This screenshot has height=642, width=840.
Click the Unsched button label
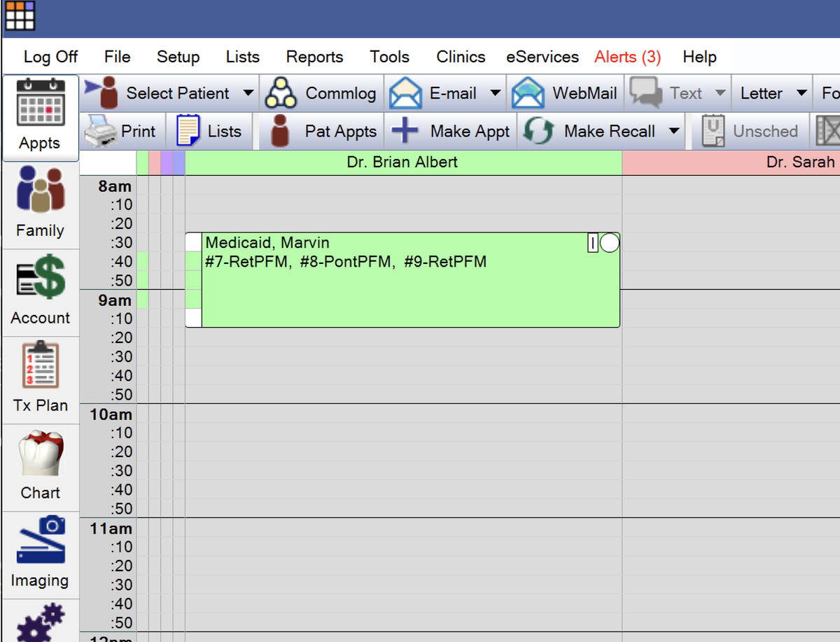(765, 131)
